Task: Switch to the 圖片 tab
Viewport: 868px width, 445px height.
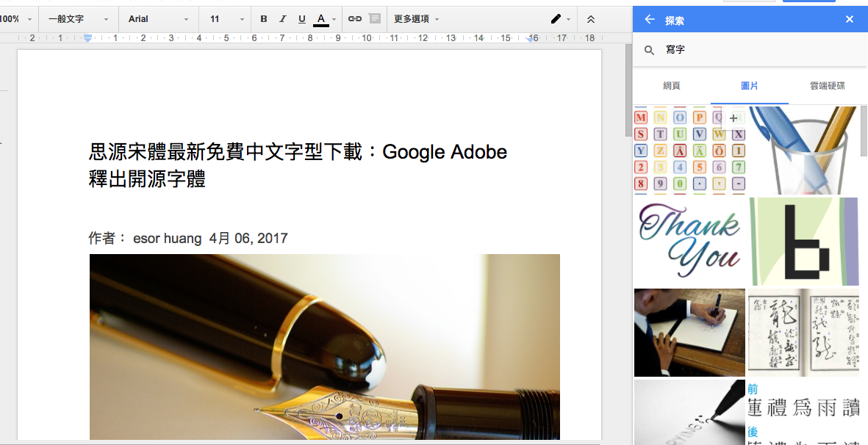Action: tap(749, 86)
